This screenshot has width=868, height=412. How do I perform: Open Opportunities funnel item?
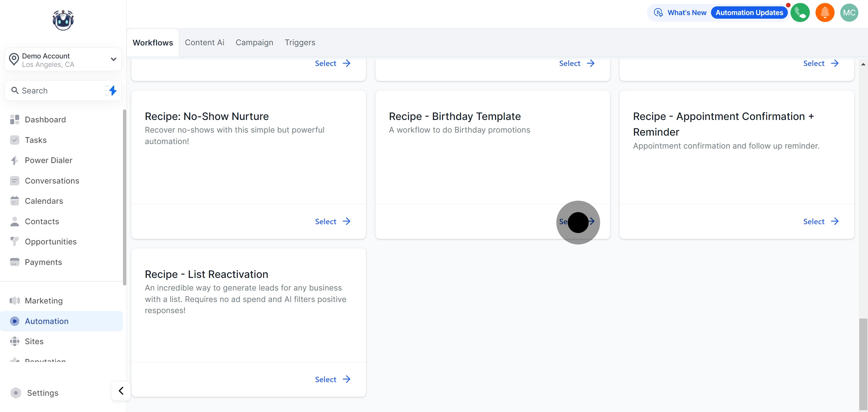click(x=51, y=241)
